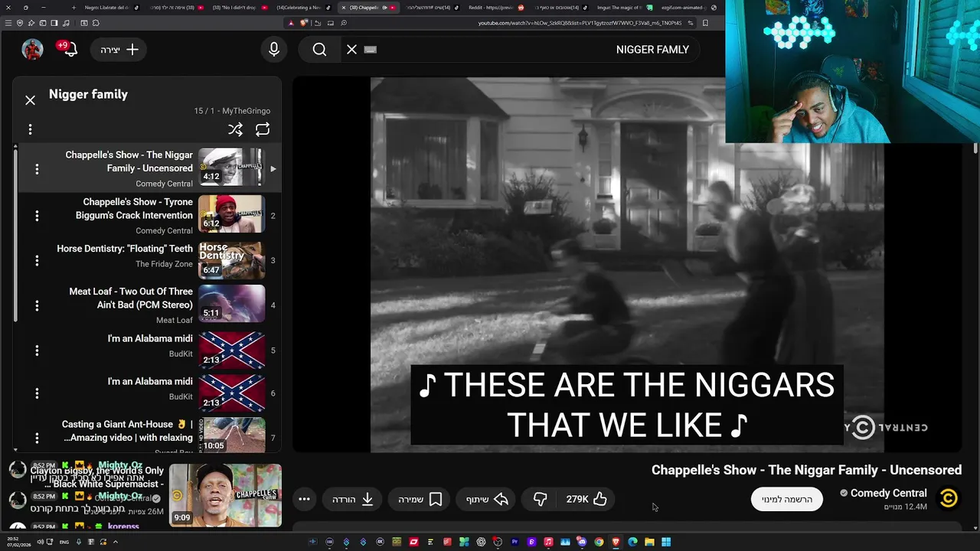The image size is (980, 551).
Task: Open options for Casting a Giant Ant-House
Action: pyautogui.click(x=37, y=439)
